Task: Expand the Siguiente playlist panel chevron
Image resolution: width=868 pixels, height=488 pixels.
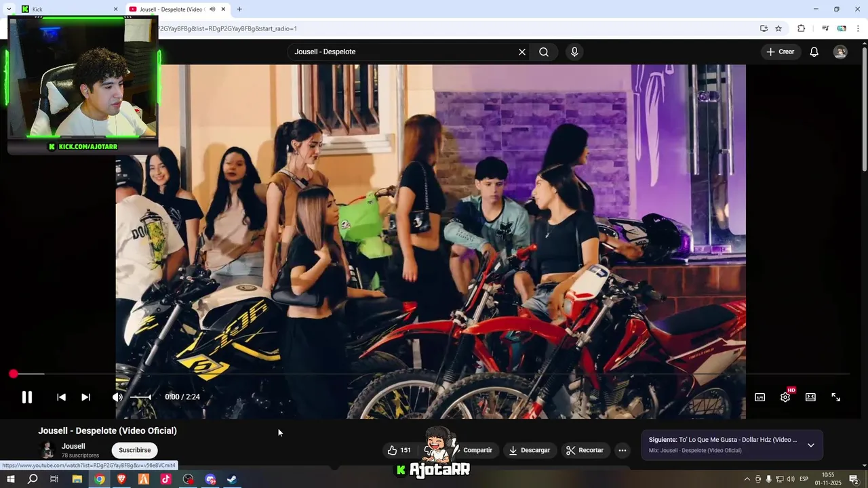Action: pyautogui.click(x=810, y=445)
